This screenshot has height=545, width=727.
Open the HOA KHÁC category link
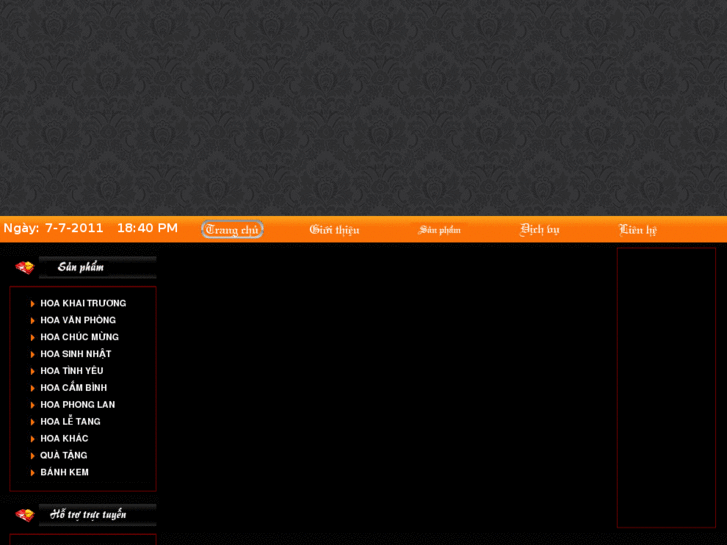[x=64, y=438]
